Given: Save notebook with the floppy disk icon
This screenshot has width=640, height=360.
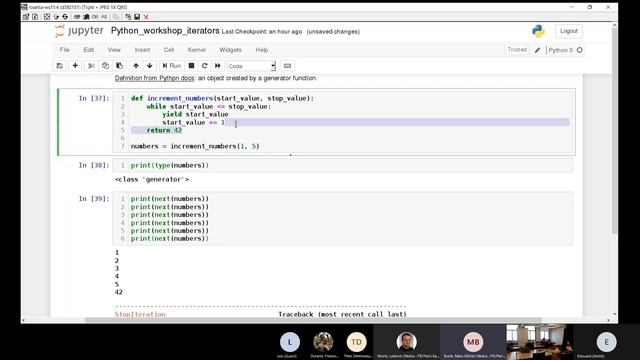Looking at the screenshot, I should (60, 66).
